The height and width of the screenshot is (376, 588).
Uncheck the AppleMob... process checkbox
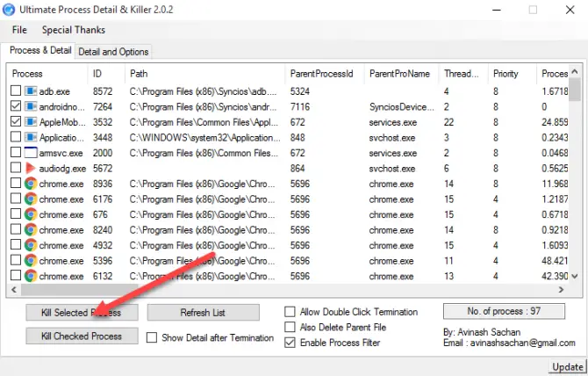[16, 121]
